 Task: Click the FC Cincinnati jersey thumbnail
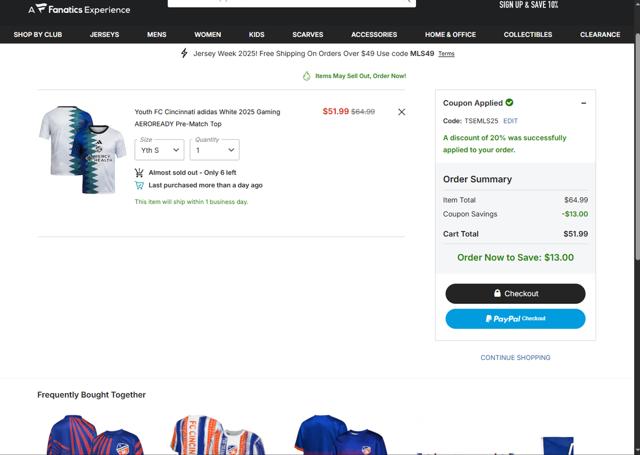tap(82, 150)
